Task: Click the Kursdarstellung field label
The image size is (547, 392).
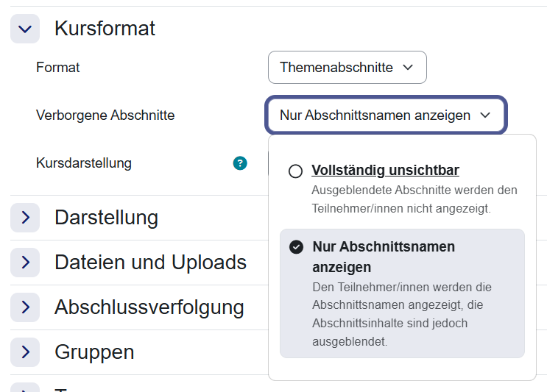Action: 84,163
